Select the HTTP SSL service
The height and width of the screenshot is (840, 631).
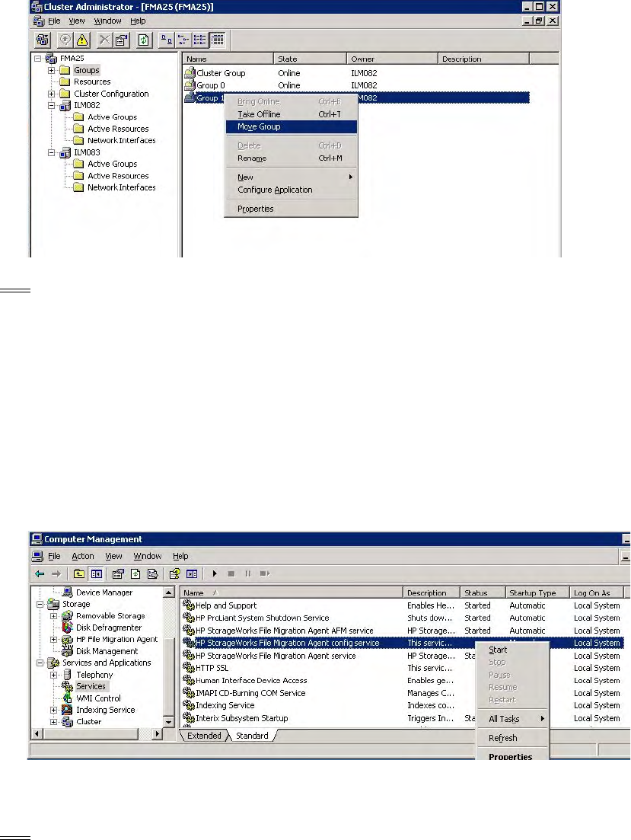click(x=403, y=668)
